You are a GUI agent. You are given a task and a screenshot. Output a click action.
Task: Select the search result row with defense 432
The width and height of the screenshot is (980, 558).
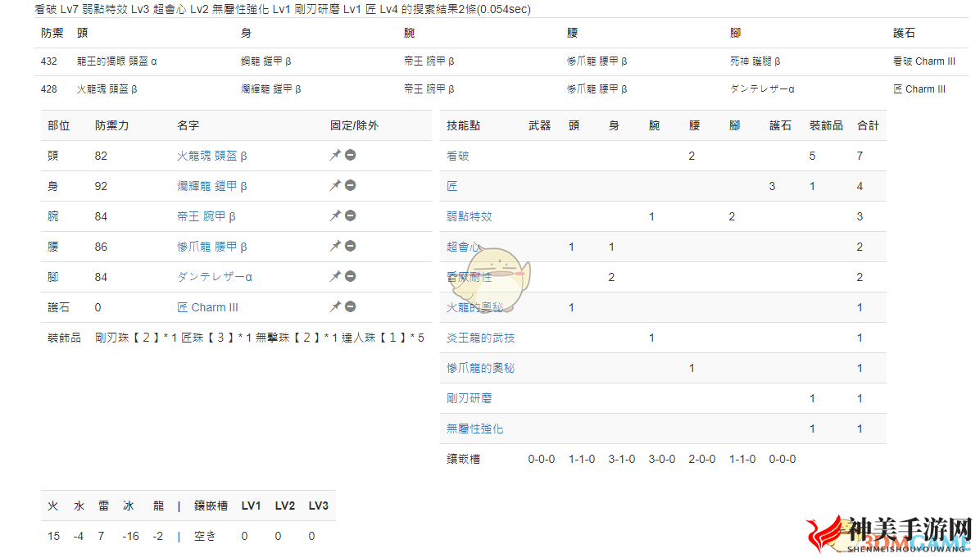(501, 61)
